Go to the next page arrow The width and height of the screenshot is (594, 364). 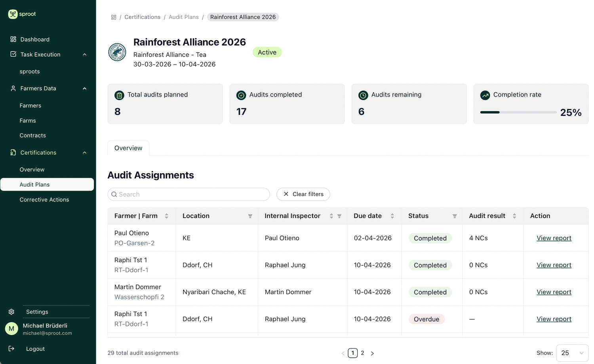(372, 353)
